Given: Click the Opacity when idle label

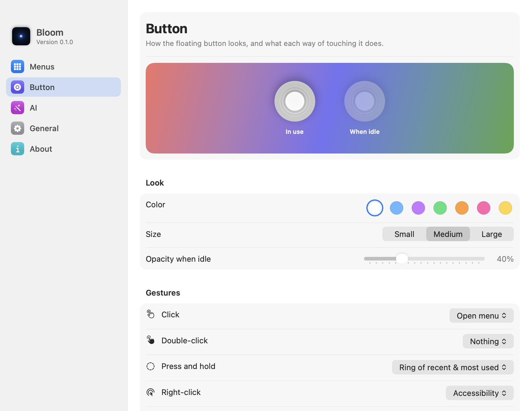Looking at the screenshot, I should pos(178,259).
